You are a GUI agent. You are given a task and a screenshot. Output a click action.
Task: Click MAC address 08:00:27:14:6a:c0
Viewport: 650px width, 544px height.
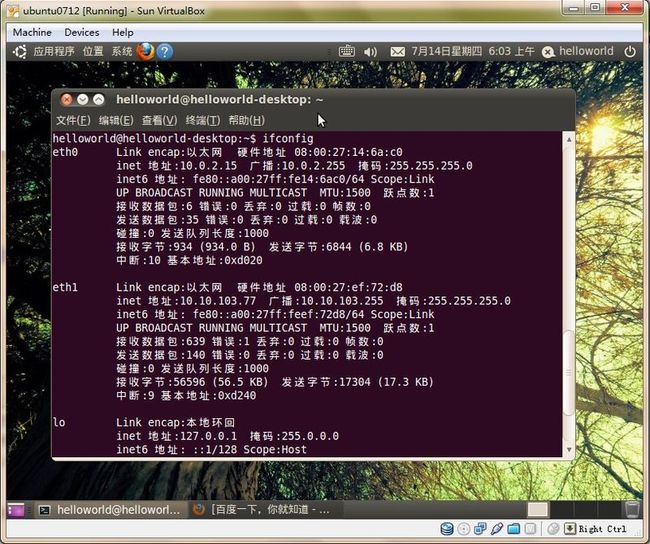pos(348,152)
